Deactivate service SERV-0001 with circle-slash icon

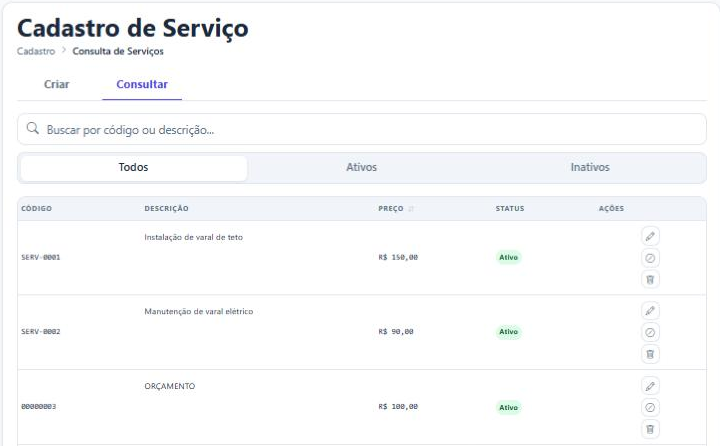650,258
